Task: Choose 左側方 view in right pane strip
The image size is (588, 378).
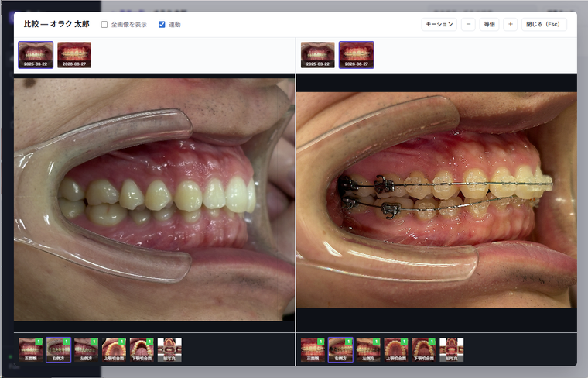Action: [x=368, y=350]
